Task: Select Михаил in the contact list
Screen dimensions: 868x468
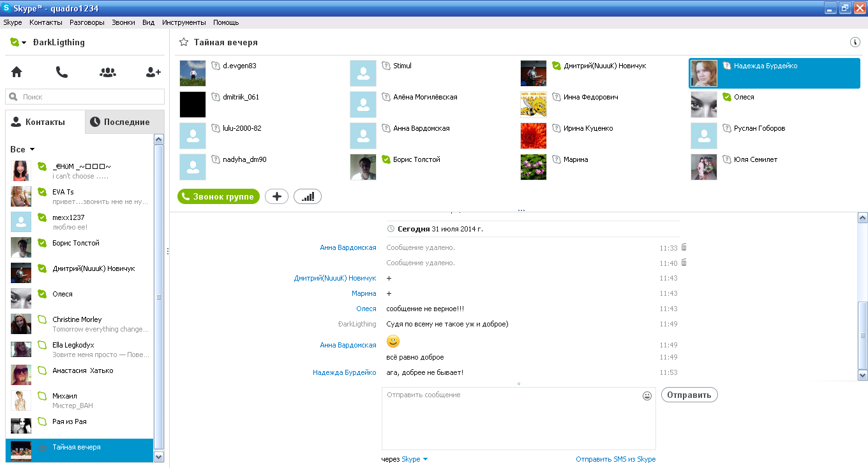Action: [80, 400]
